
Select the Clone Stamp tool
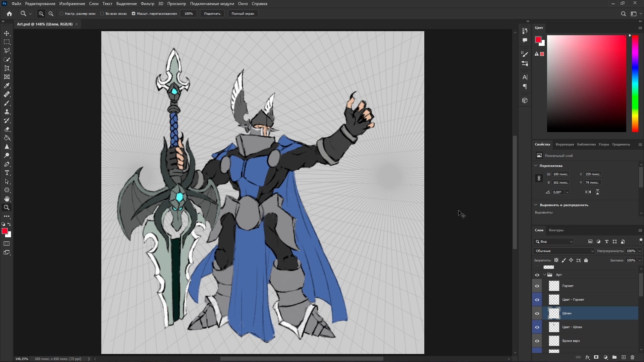pos(7,112)
